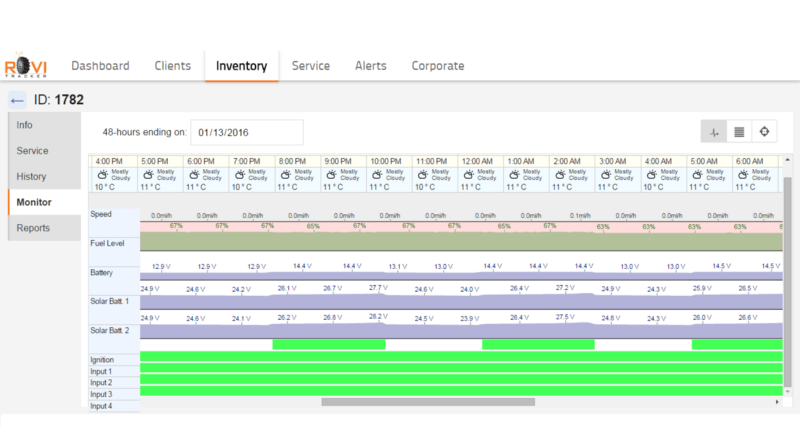
Task: Go back with the left arrow button
Action: 17,100
